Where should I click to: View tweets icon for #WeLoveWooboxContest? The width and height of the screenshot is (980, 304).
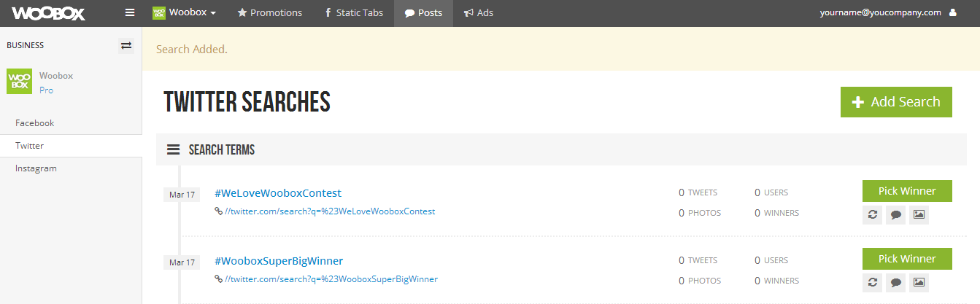point(895,214)
